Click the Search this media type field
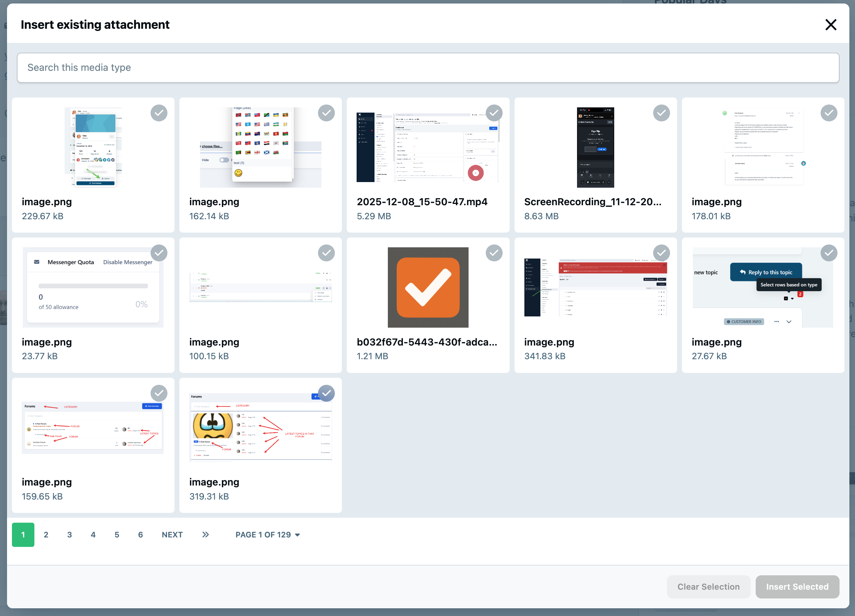 tap(428, 67)
